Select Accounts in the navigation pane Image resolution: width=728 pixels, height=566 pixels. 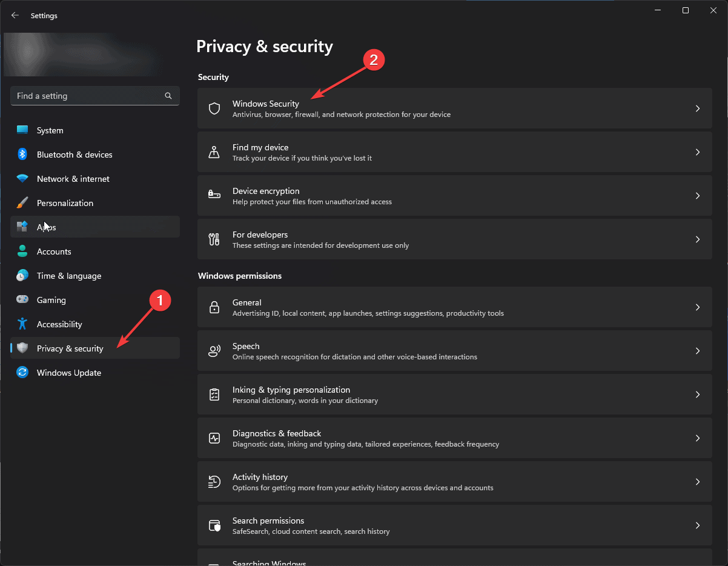pyautogui.click(x=54, y=251)
